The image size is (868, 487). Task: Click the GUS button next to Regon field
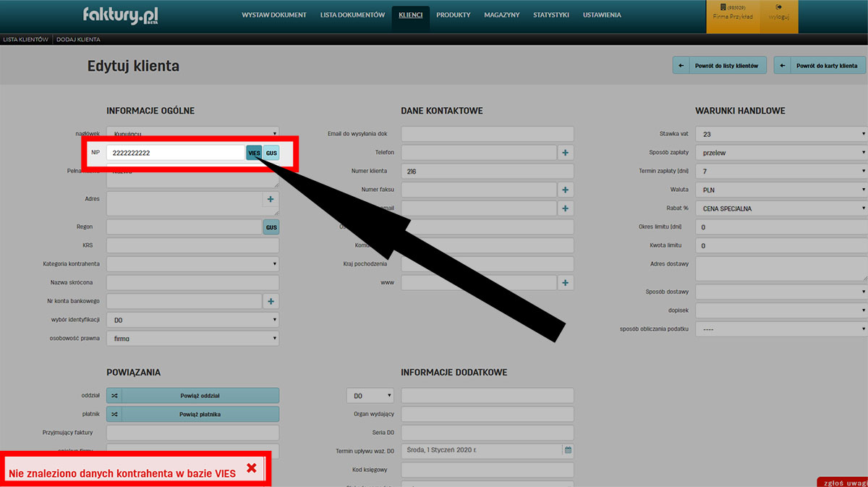click(x=271, y=227)
